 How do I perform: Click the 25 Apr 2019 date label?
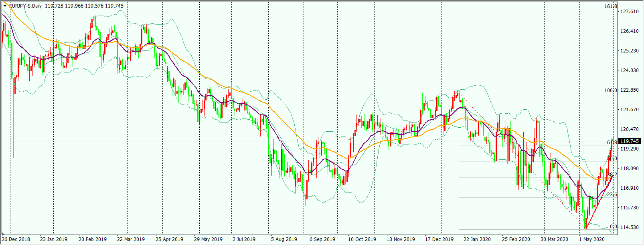click(169, 239)
